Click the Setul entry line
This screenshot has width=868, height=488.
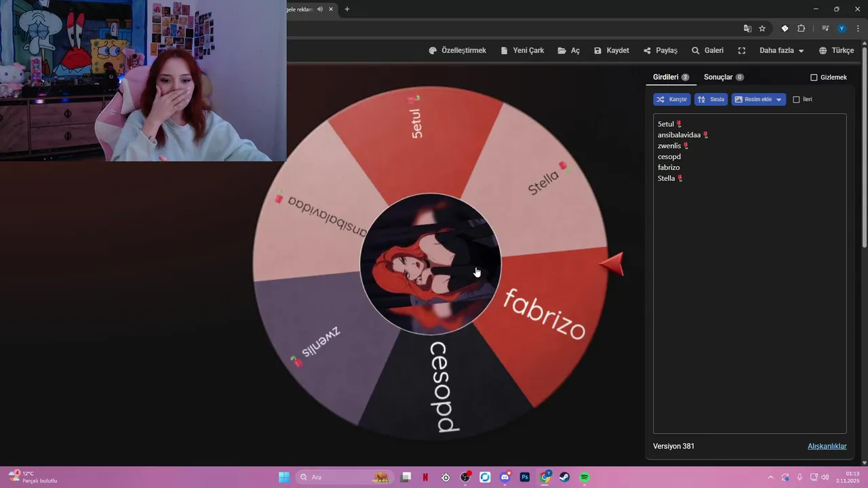(670, 124)
